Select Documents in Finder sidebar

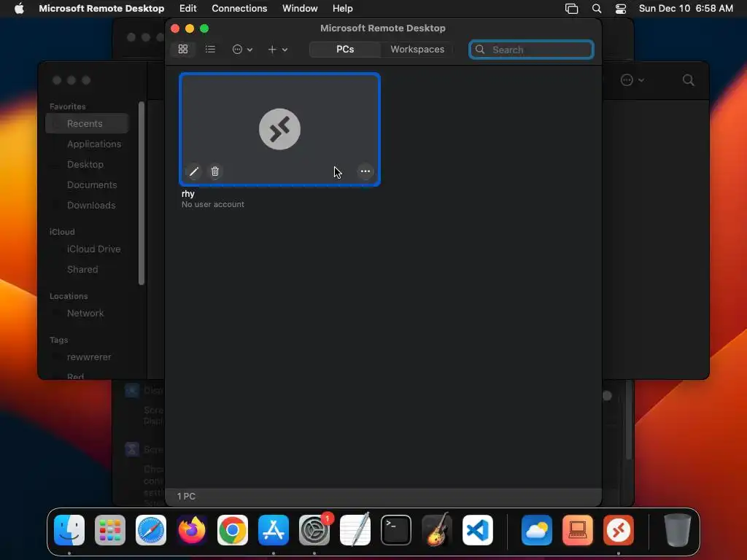tap(92, 184)
